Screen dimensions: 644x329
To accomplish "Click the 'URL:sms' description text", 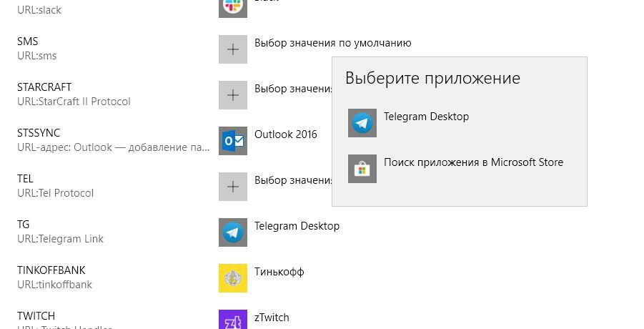I will [37, 56].
